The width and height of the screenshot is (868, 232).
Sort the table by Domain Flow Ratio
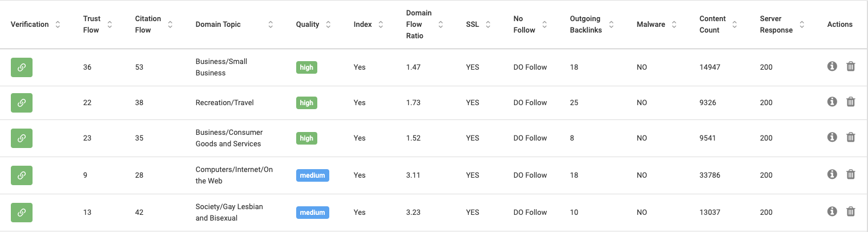click(441, 25)
